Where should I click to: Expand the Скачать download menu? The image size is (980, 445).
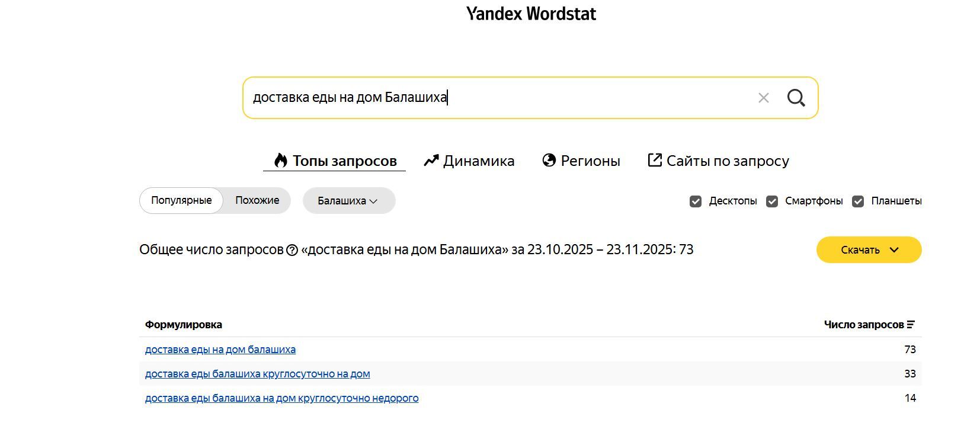click(x=869, y=250)
